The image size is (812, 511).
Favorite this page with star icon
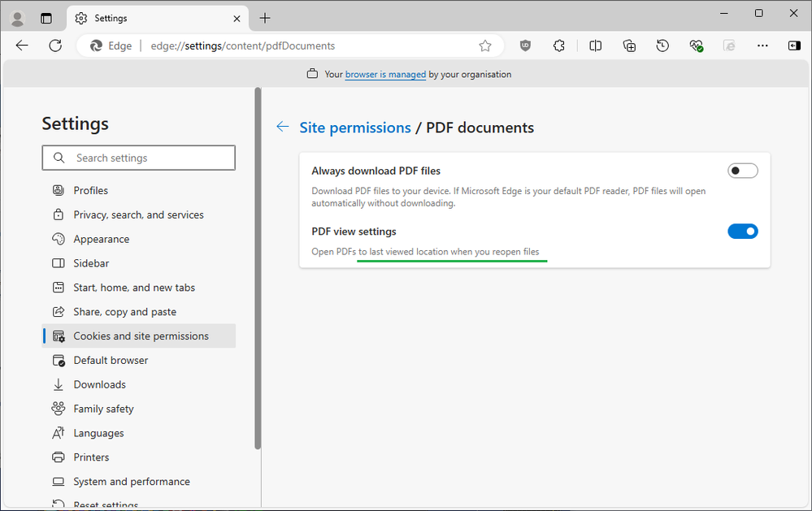(485, 45)
